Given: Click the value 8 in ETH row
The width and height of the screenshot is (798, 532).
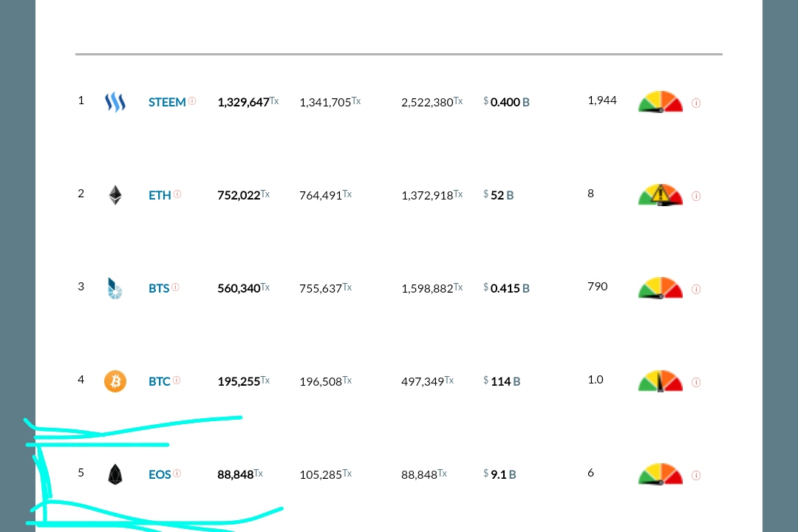Looking at the screenshot, I should coord(590,194).
